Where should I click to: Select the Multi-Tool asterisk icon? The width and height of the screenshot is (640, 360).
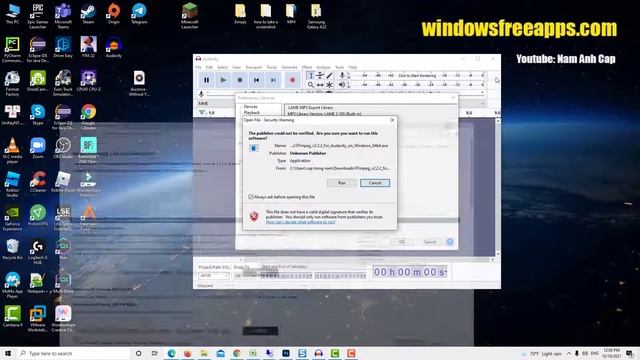tap(329, 85)
